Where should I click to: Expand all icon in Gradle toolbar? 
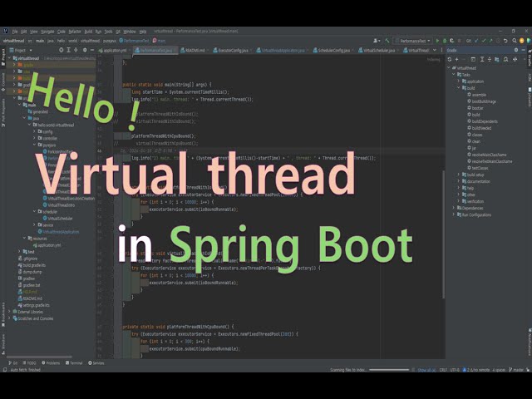(x=482, y=59)
